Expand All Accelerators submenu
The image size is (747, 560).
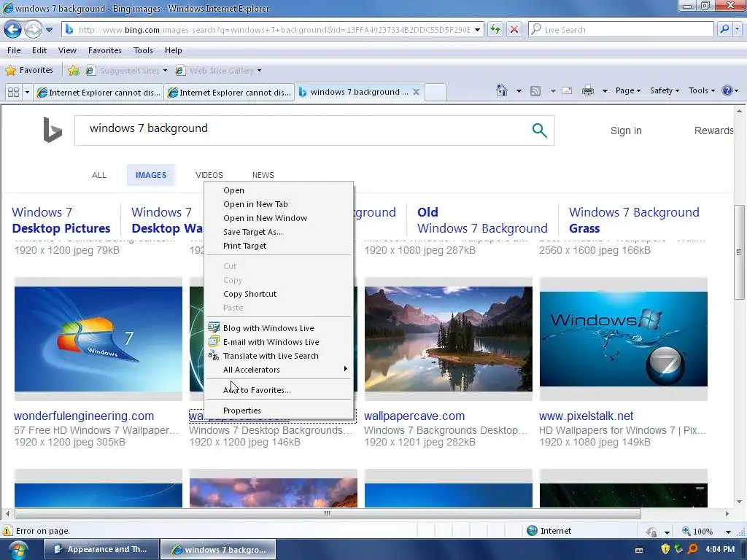[279, 370]
